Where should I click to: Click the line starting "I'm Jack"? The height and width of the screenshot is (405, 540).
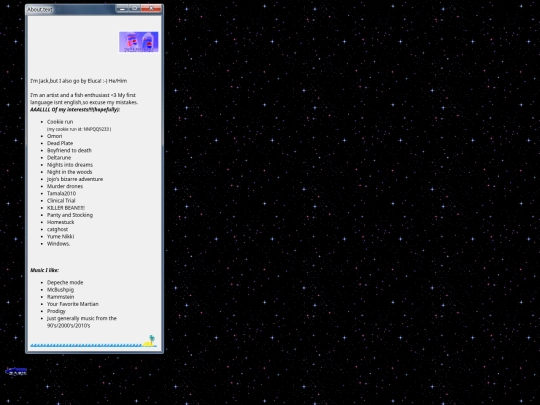coord(79,81)
